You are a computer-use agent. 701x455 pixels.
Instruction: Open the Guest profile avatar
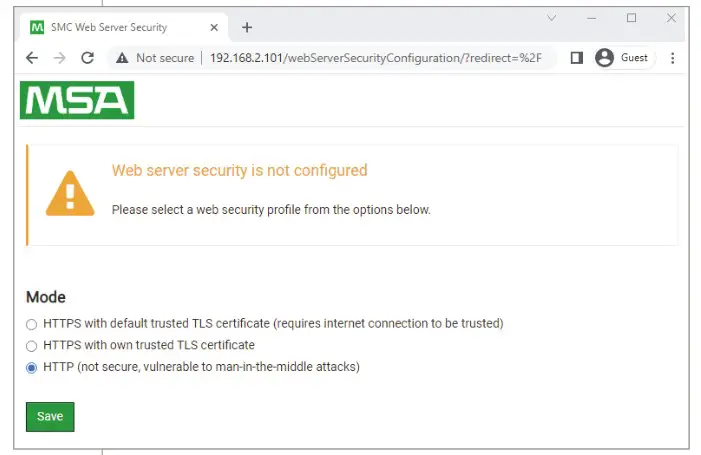click(x=604, y=58)
